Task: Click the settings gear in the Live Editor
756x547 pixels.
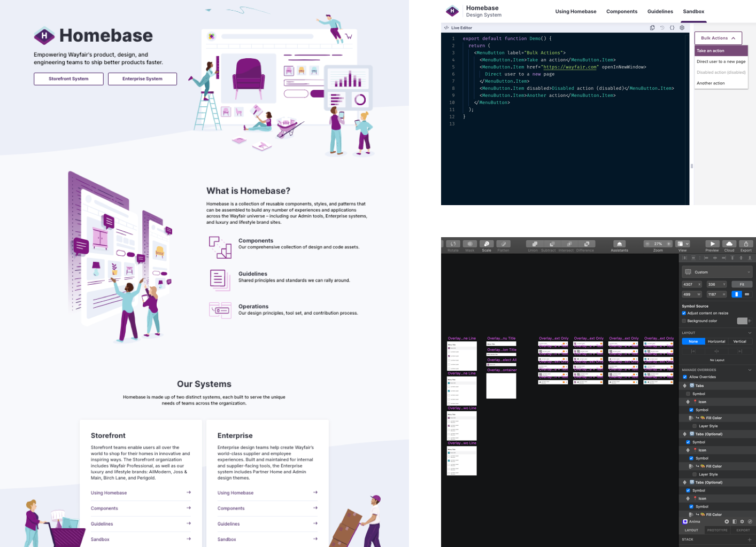Action: tap(682, 27)
